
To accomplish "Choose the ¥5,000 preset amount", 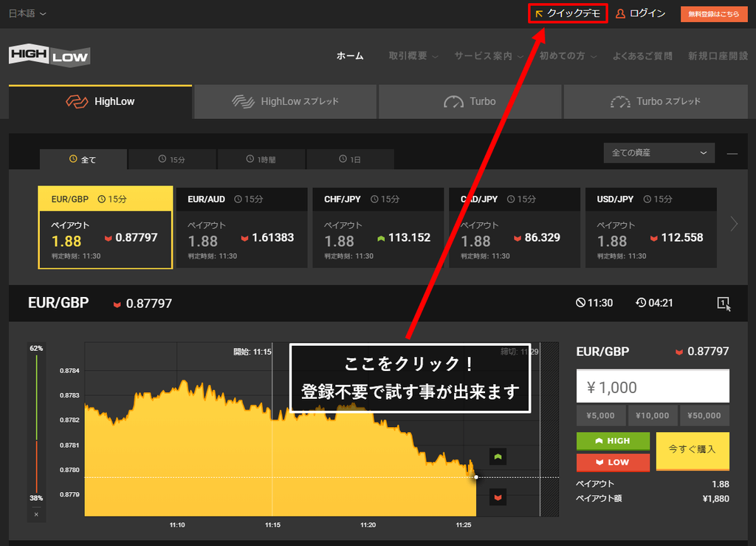I will coord(601,416).
